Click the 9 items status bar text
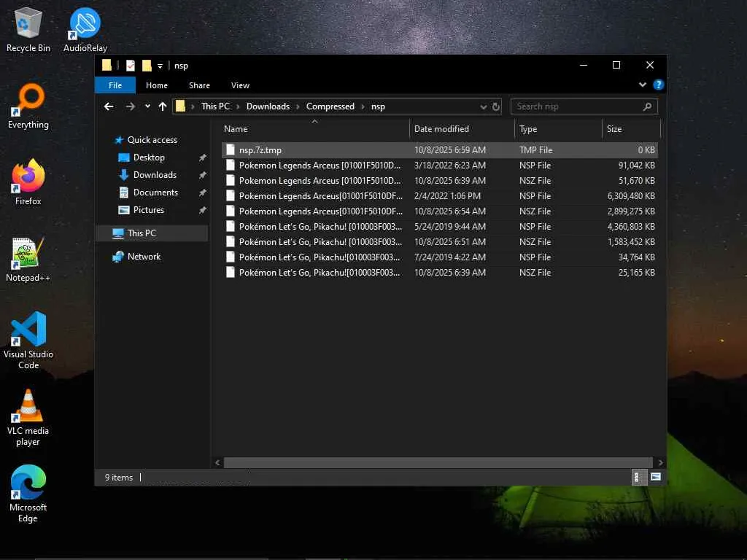 [x=119, y=477]
